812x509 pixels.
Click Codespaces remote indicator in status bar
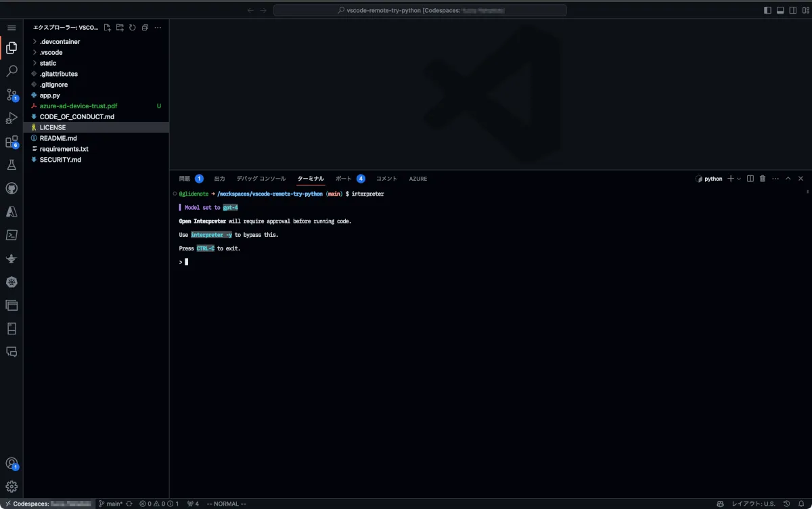(x=47, y=504)
